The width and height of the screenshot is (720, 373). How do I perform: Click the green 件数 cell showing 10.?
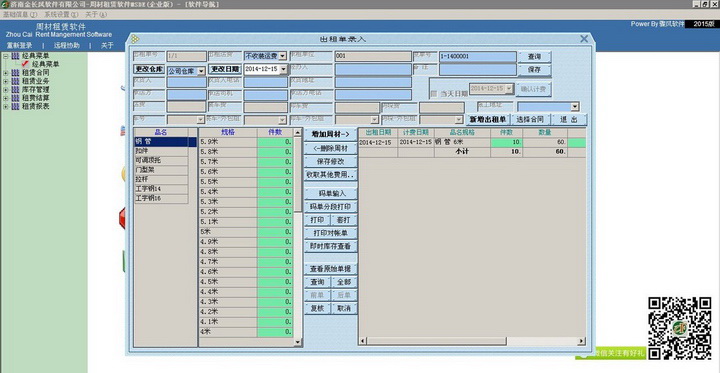point(506,142)
